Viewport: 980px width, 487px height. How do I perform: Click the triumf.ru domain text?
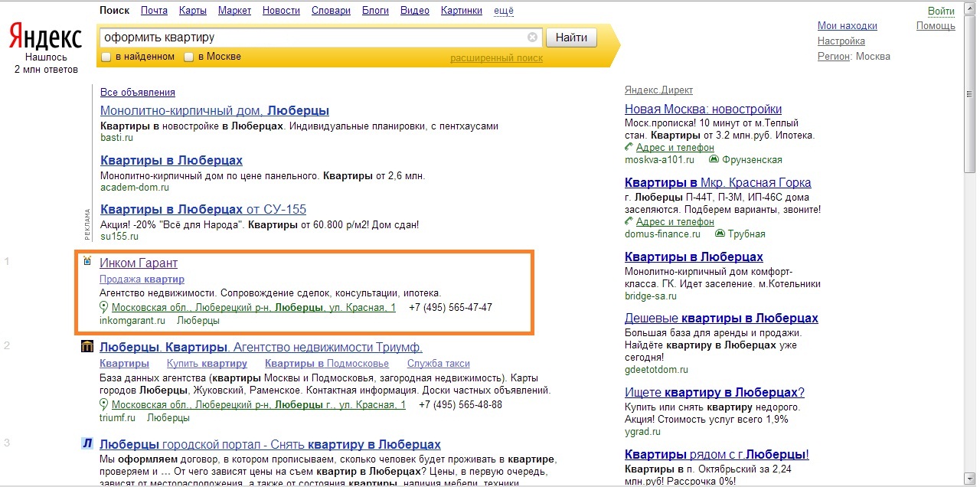click(x=117, y=418)
